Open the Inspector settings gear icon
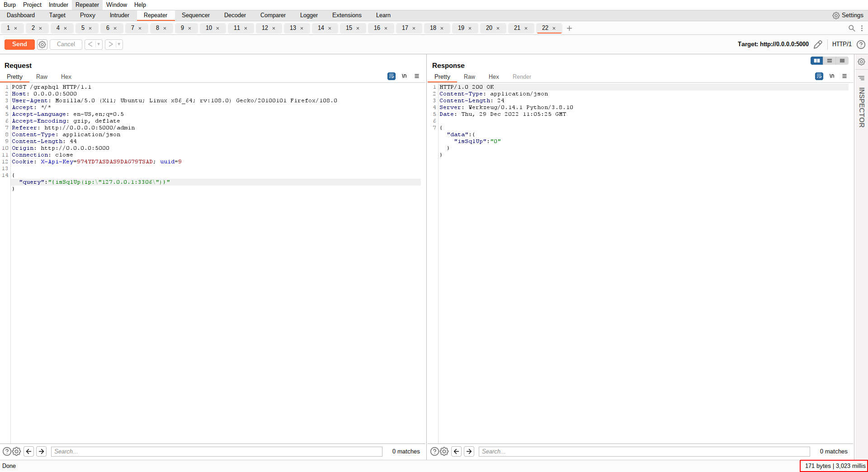This screenshot has height=472, width=868. [x=861, y=62]
